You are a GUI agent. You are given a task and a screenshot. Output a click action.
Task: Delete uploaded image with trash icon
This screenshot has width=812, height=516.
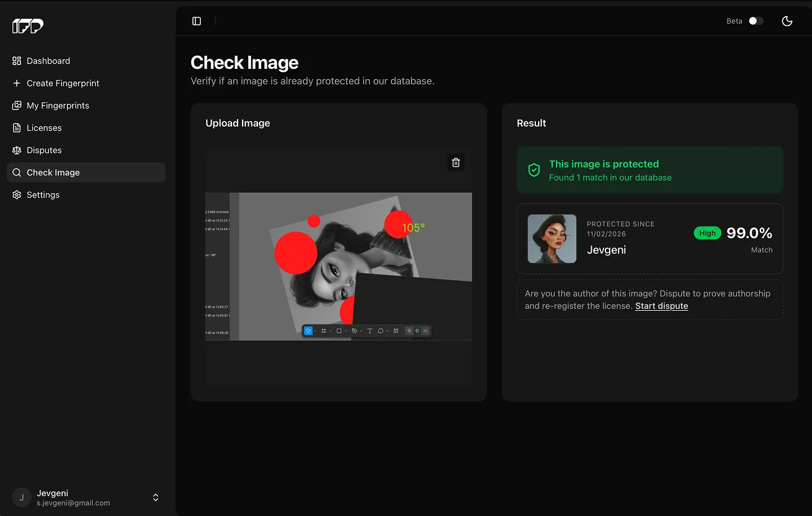coord(456,162)
